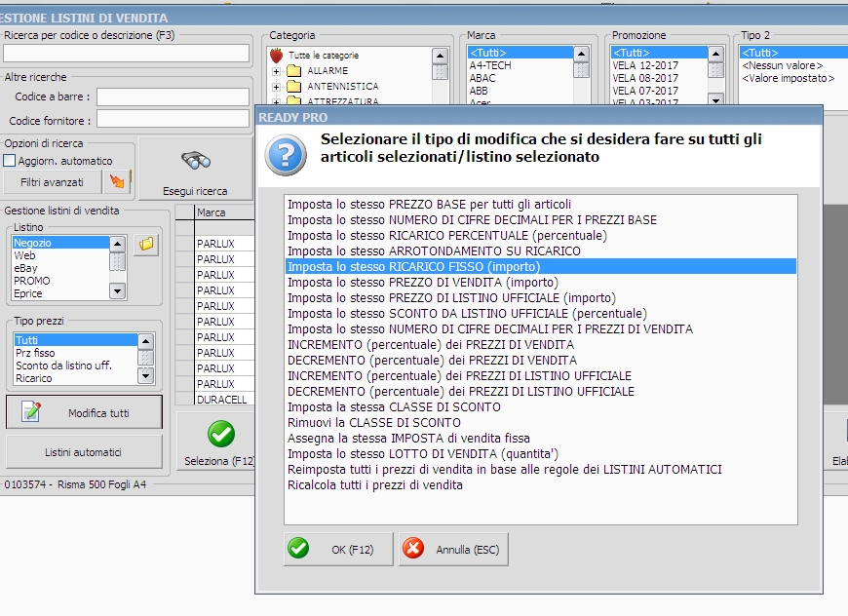Select Eprice in Listino list
Viewport: 848px width, 616px height.
point(60,293)
